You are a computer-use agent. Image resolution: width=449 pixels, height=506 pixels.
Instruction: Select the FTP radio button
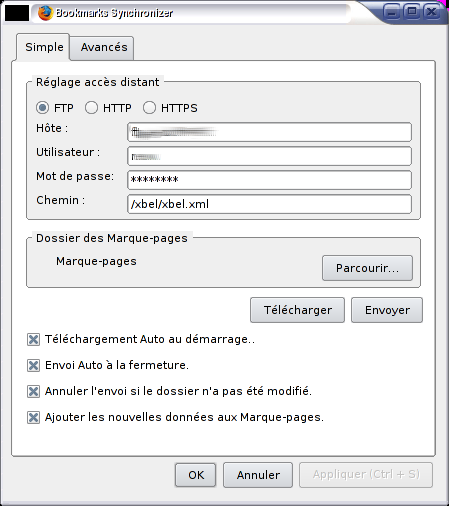point(43,108)
